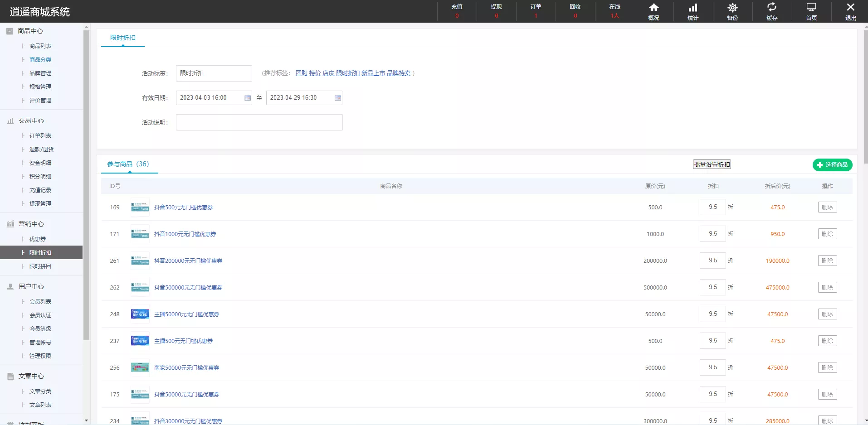Viewport: 868px width, 425px height.
Task: Delete the 抖音500元无门槛优惠券 row
Action: pos(827,207)
